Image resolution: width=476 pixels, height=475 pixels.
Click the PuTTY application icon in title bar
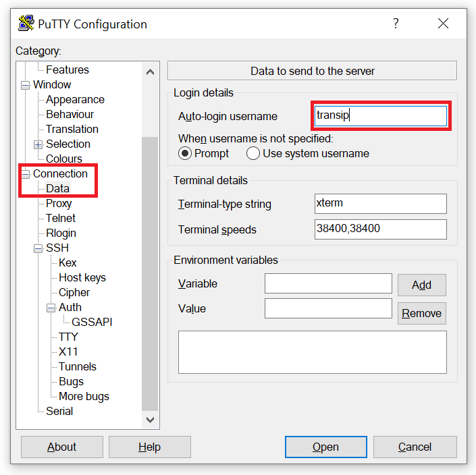click(x=26, y=24)
